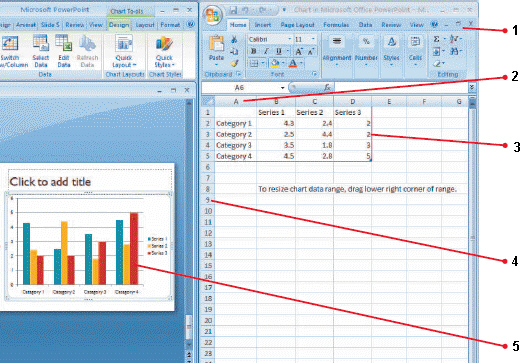Click the Excel Select All corner
The width and height of the screenshot is (530, 363).
point(208,101)
